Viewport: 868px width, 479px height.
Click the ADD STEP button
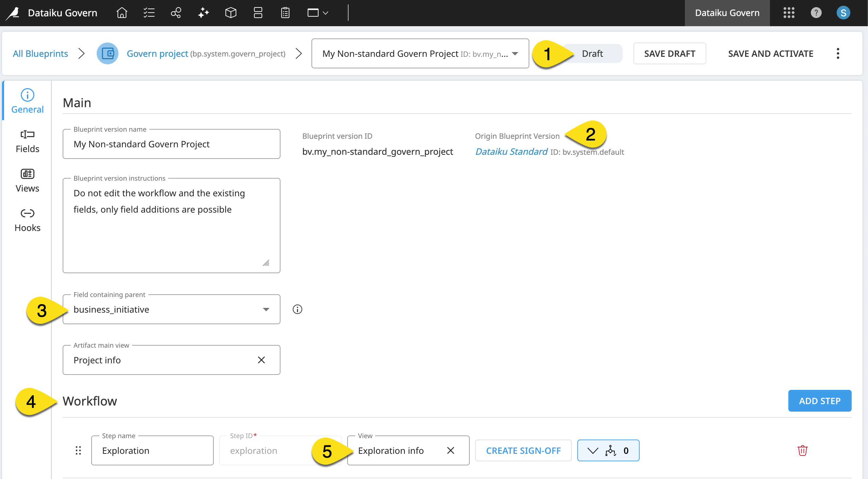pyautogui.click(x=820, y=401)
